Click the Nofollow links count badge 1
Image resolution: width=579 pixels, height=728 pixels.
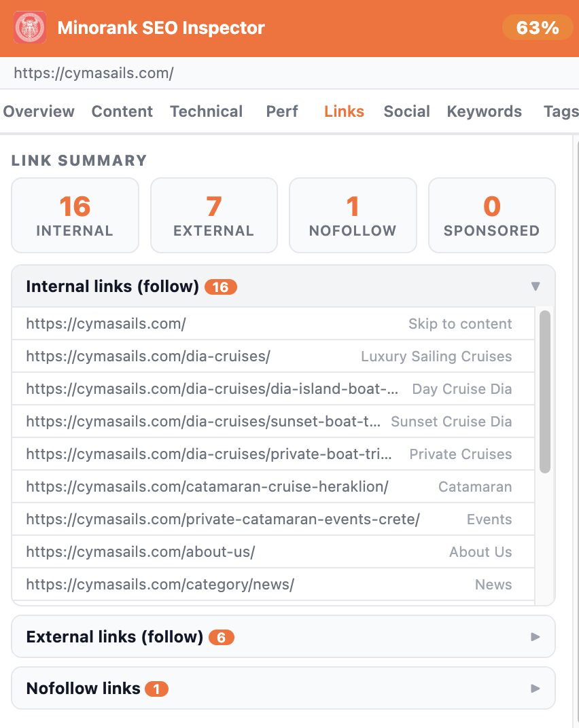pyautogui.click(x=156, y=689)
